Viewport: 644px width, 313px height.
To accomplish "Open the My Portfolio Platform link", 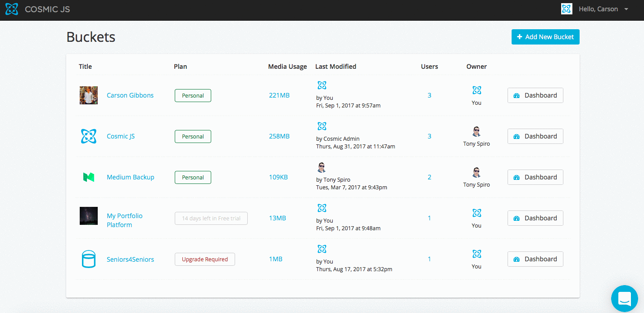I will click(125, 220).
